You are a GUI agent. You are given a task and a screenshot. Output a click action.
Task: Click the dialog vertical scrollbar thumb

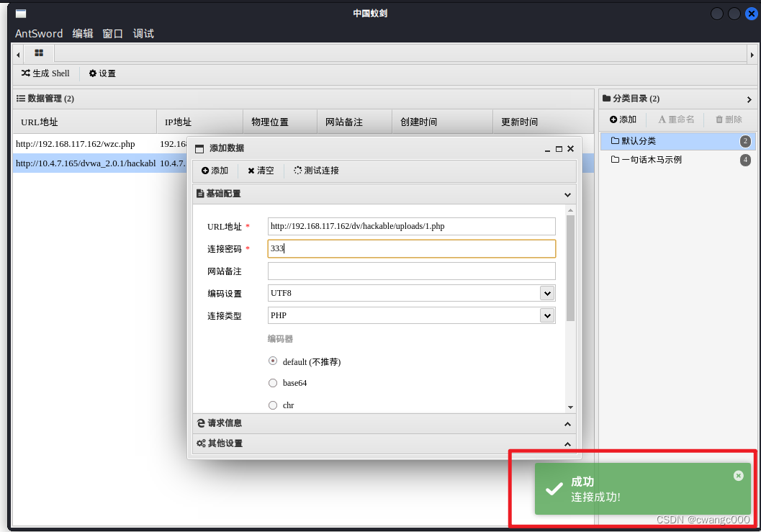pyautogui.click(x=570, y=268)
